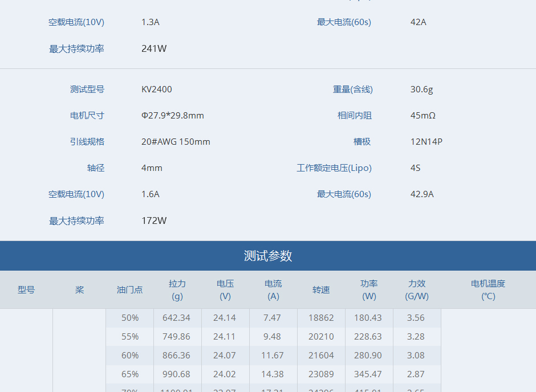Screen dimensions: 536x392
Task: Click the 桨 column header
Action: click(x=79, y=290)
